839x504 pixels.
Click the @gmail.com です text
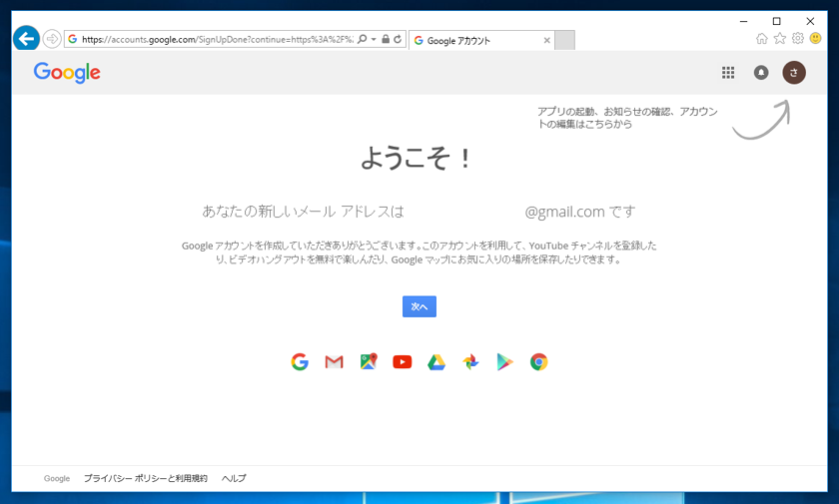pos(580,212)
